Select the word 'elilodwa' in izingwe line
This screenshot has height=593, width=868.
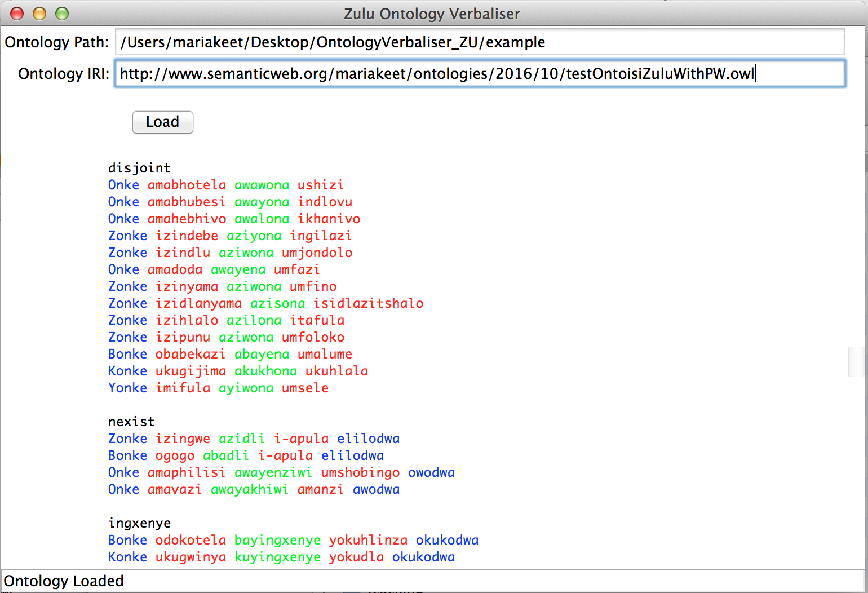pos(368,439)
